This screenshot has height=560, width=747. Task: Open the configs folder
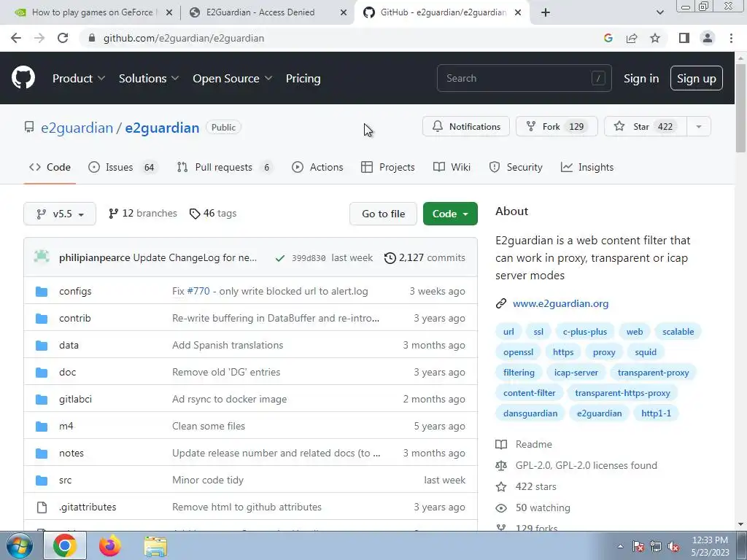point(75,292)
